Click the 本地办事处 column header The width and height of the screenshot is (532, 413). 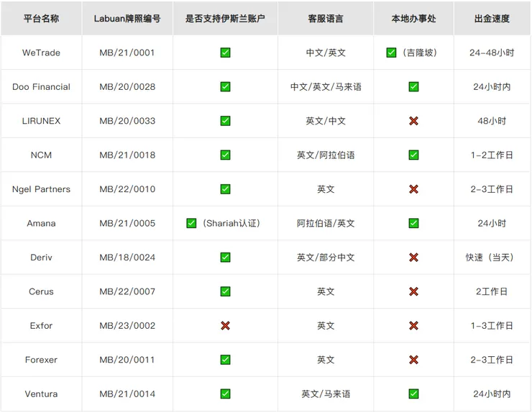[x=413, y=18]
